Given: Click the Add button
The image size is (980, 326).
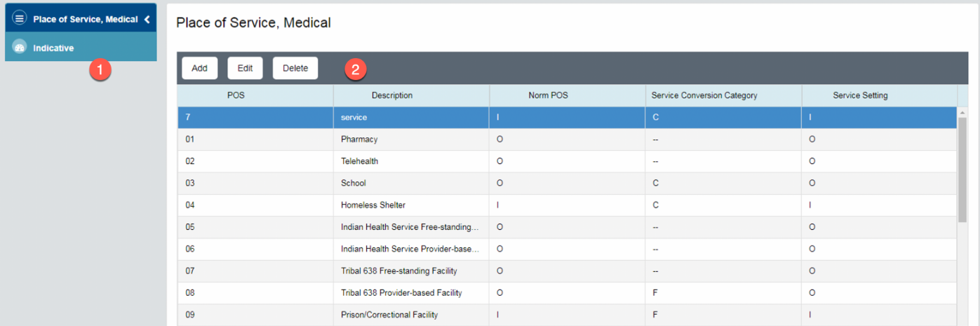Looking at the screenshot, I should click(199, 68).
